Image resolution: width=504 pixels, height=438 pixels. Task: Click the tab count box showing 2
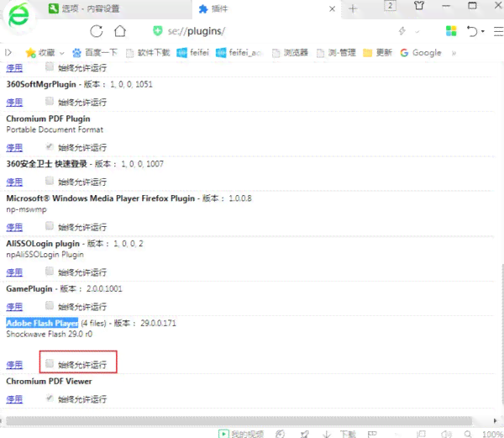click(390, 6)
